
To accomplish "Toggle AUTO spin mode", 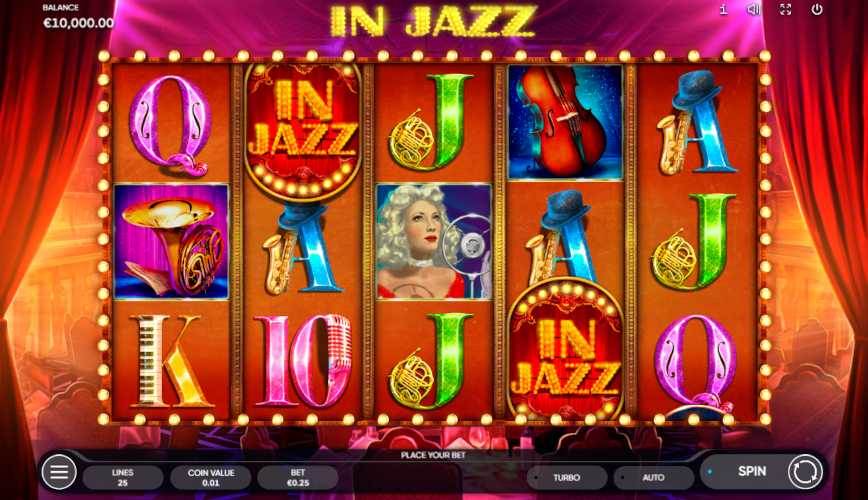I will tap(653, 477).
